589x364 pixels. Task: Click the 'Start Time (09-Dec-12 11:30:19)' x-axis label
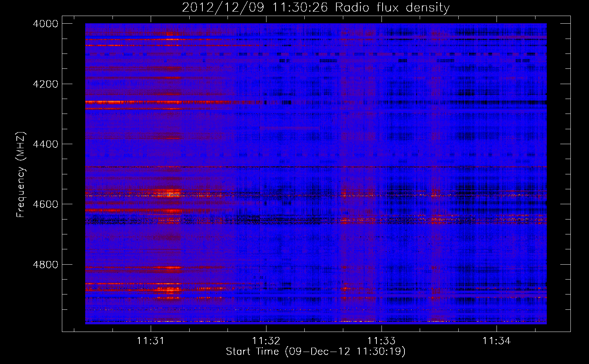click(316, 352)
